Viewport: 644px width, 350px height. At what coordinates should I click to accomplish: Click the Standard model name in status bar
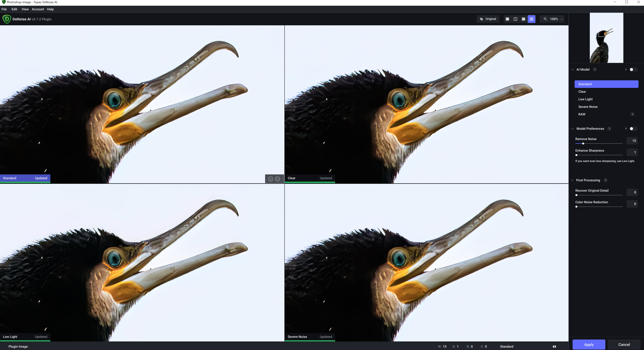pos(507,346)
